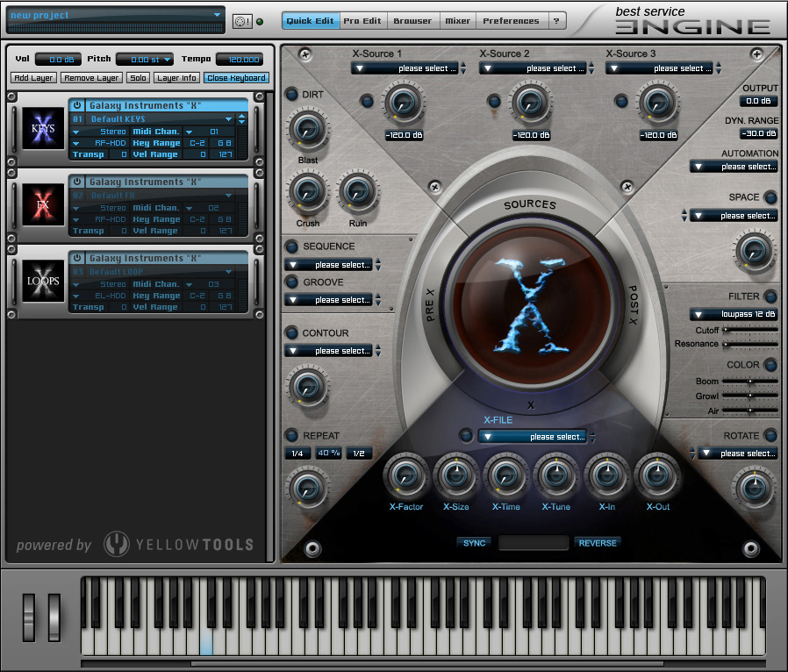Click the Add Layer button

pos(33,78)
